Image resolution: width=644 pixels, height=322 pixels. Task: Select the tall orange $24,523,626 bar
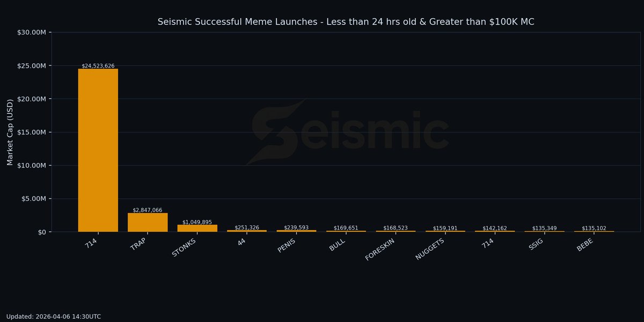(98, 150)
